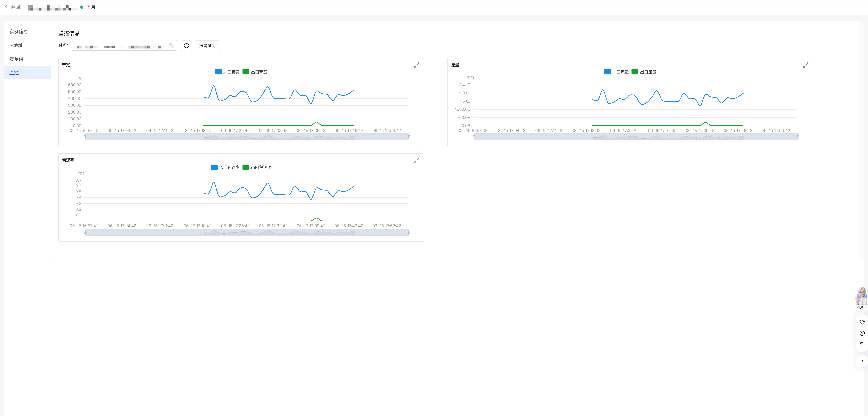Toggle the 入向包速率 legend series
Screen dimensions: 868x417
pos(225,167)
